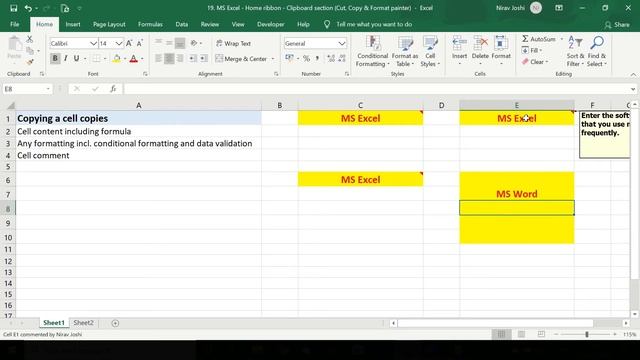The width and height of the screenshot is (640, 360).
Task: Toggle Underline formatting
Action: [x=76, y=58]
